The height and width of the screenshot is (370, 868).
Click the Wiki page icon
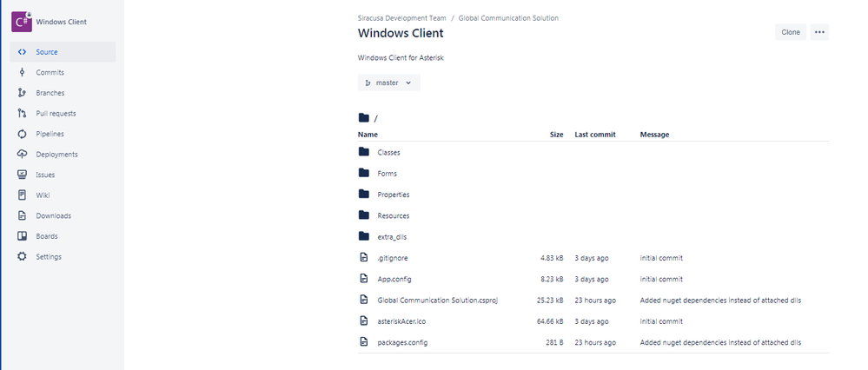(22, 195)
